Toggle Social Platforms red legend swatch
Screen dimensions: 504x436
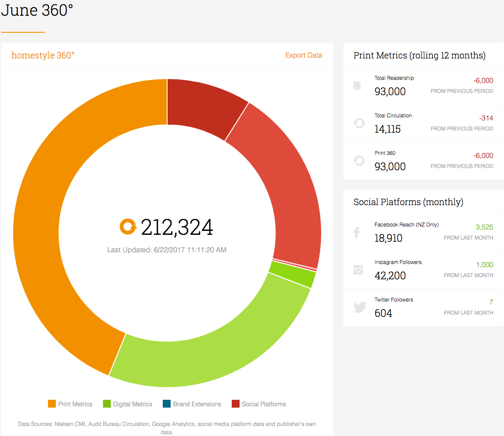click(x=236, y=404)
